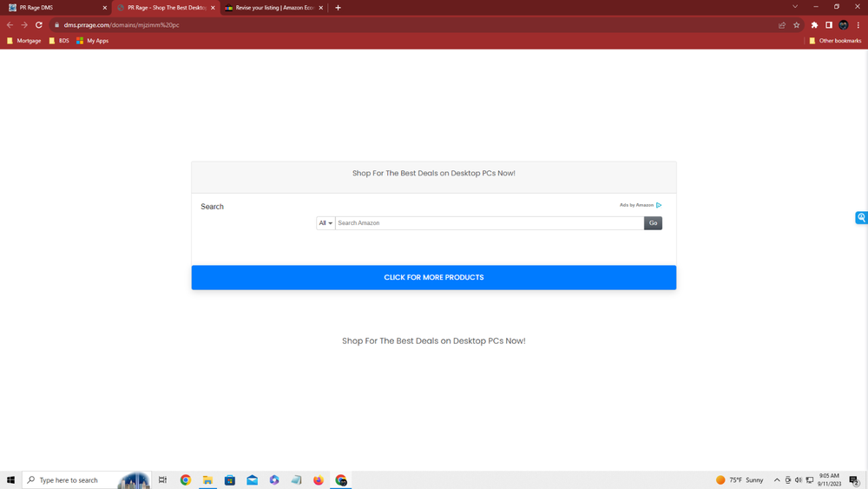Open the browser side panel icon
The height and width of the screenshot is (489, 868).
tap(829, 25)
